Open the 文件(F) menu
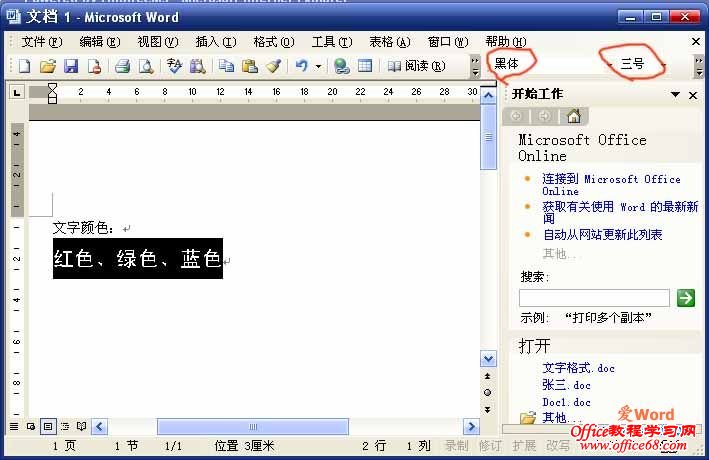Screen dimensions: 709x460 tap(42, 42)
